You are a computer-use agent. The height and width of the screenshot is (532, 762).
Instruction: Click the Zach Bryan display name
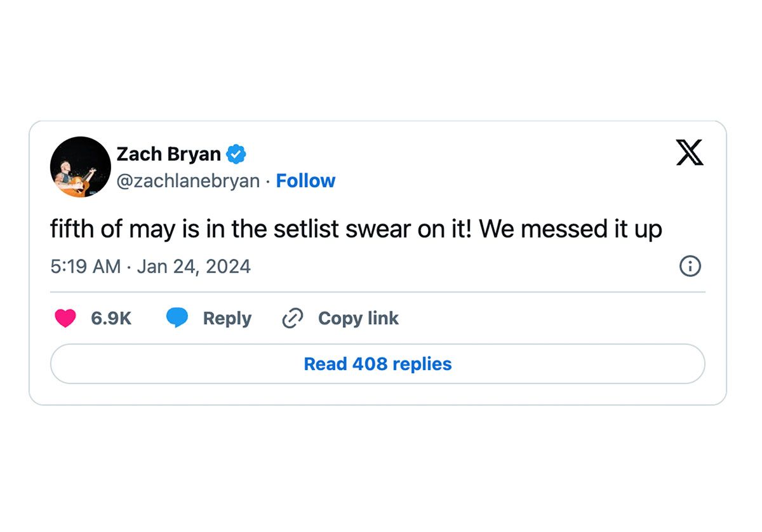click(168, 154)
